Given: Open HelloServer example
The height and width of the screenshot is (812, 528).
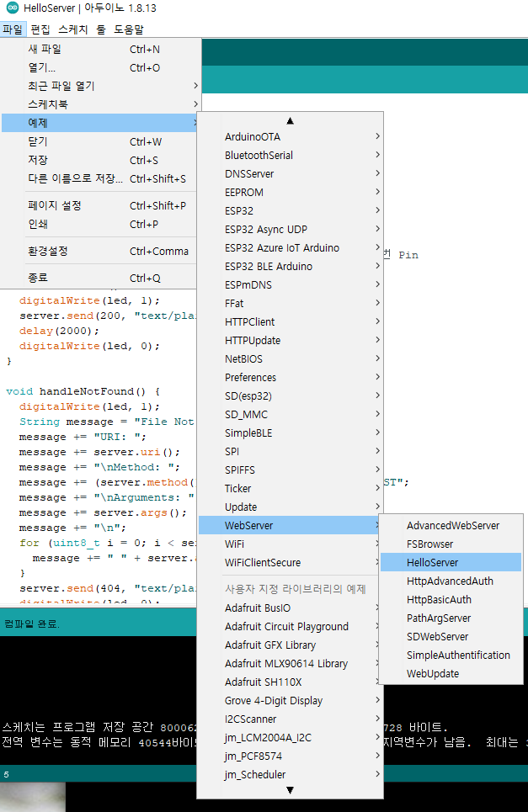Looking at the screenshot, I should tap(451, 563).
